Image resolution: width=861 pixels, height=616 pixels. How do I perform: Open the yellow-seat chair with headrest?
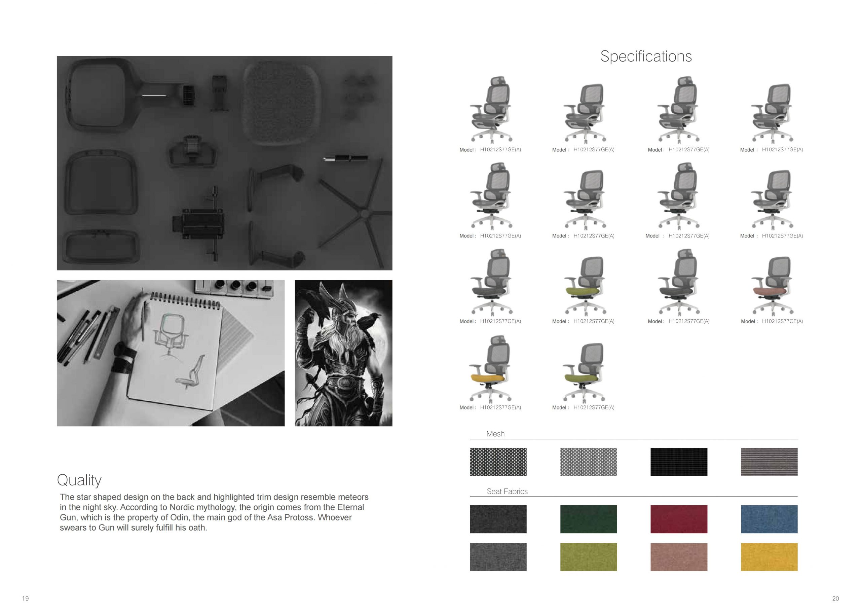[491, 368]
